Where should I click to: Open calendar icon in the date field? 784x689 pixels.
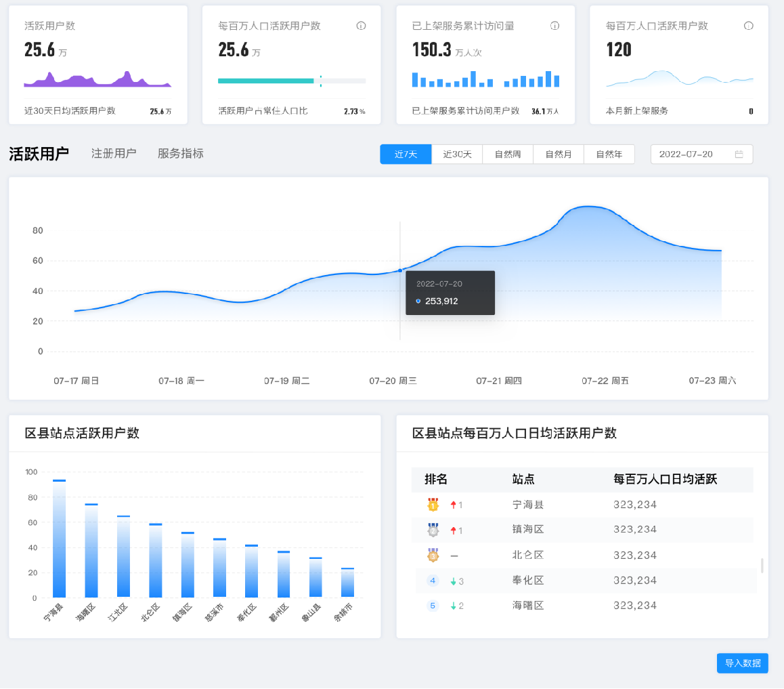coord(739,154)
